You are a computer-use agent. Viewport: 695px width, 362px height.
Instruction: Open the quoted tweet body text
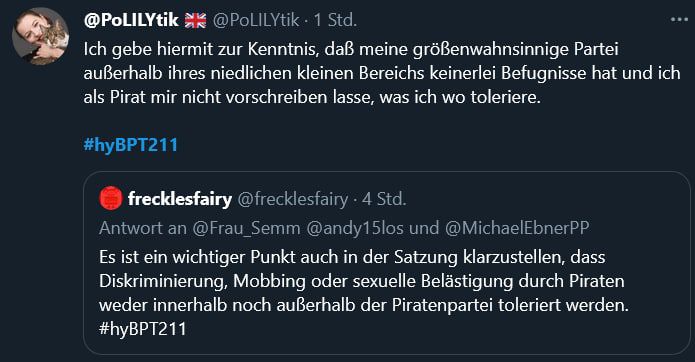pos(364,293)
